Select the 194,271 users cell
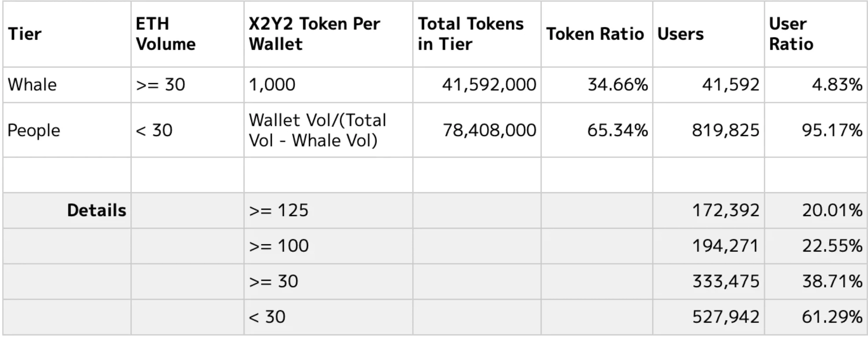The image size is (868, 339). 726,246
